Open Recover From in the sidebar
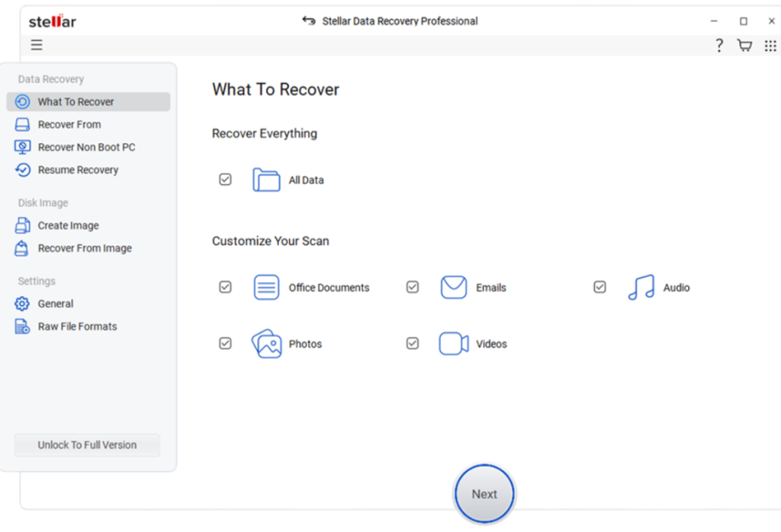This screenshot has height=532, width=781. point(69,124)
